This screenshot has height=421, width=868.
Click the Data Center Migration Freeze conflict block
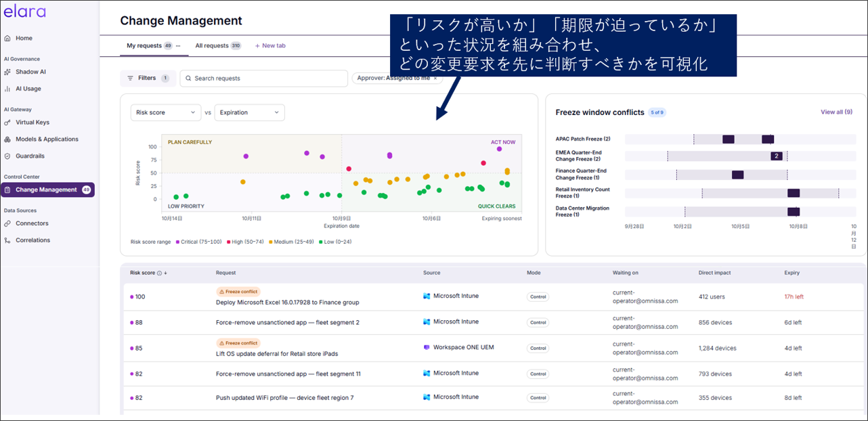pos(794,212)
